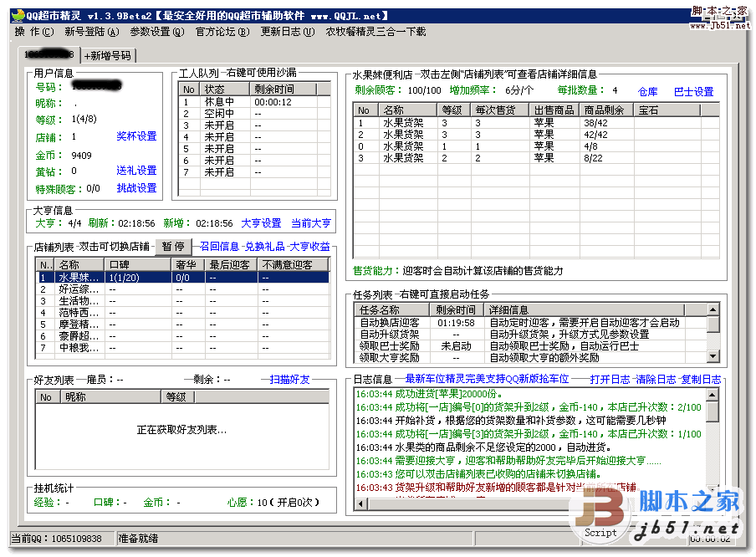Open the 新号登陆(A) menu
The width and height of the screenshot is (756, 557).
[x=92, y=32]
